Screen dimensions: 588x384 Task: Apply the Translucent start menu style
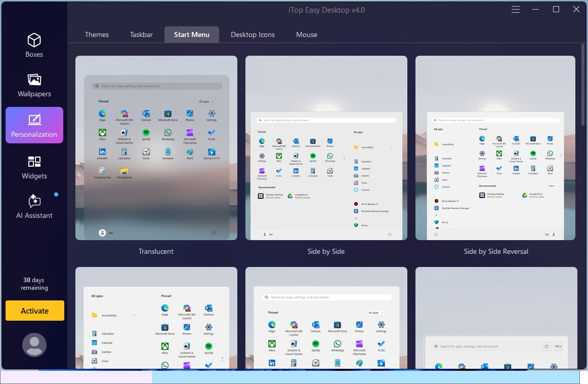(x=156, y=147)
